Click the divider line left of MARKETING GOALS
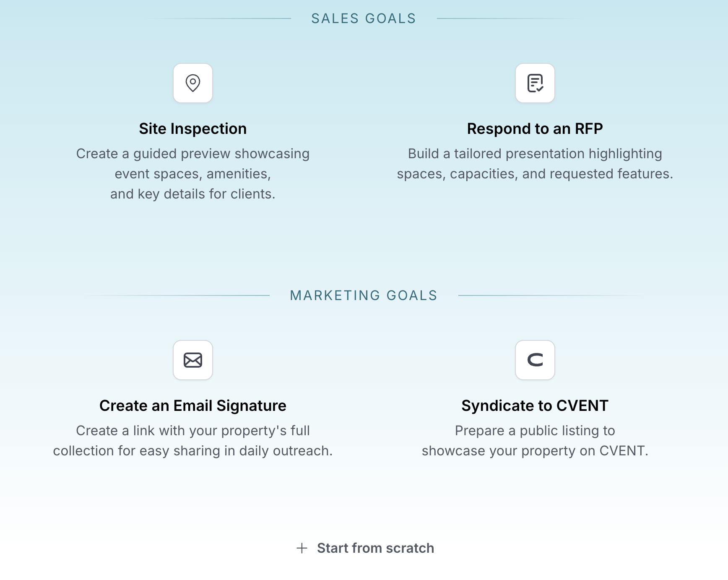 pos(177,295)
